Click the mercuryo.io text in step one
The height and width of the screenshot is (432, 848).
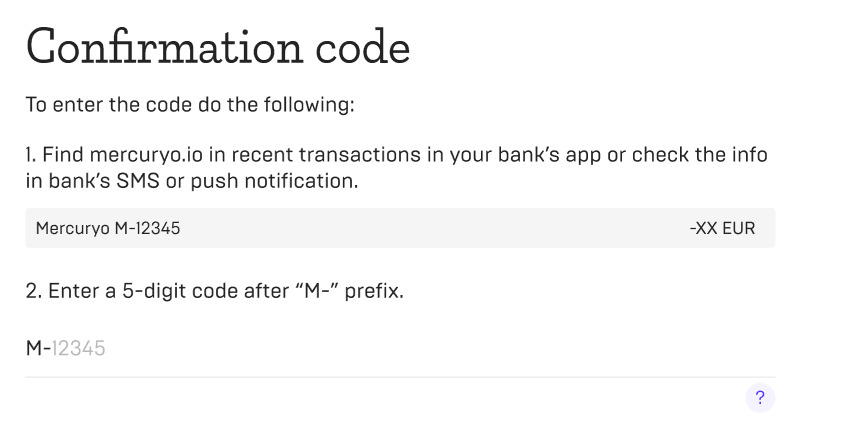[x=146, y=155]
